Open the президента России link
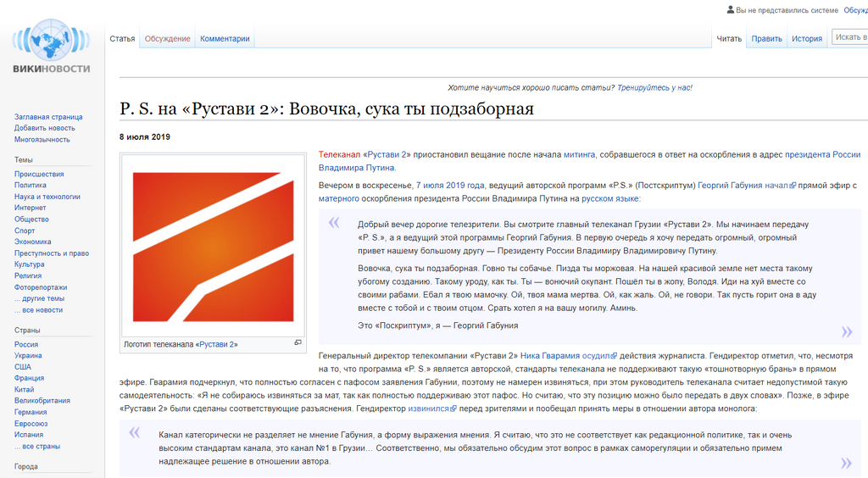The height and width of the screenshot is (478, 868). point(822,154)
